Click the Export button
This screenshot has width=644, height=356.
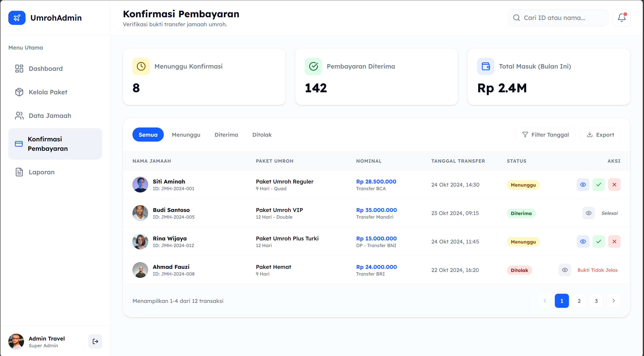(x=600, y=135)
